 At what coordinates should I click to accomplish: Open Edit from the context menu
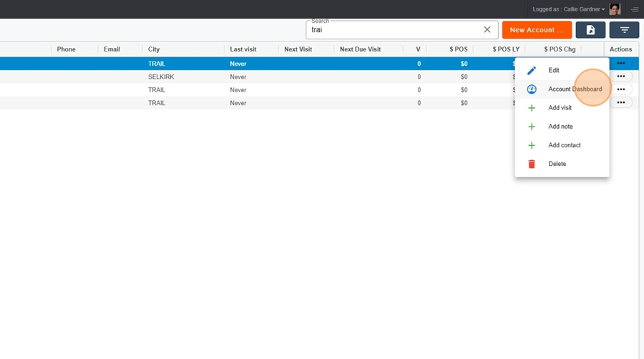[x=562, y=70]
